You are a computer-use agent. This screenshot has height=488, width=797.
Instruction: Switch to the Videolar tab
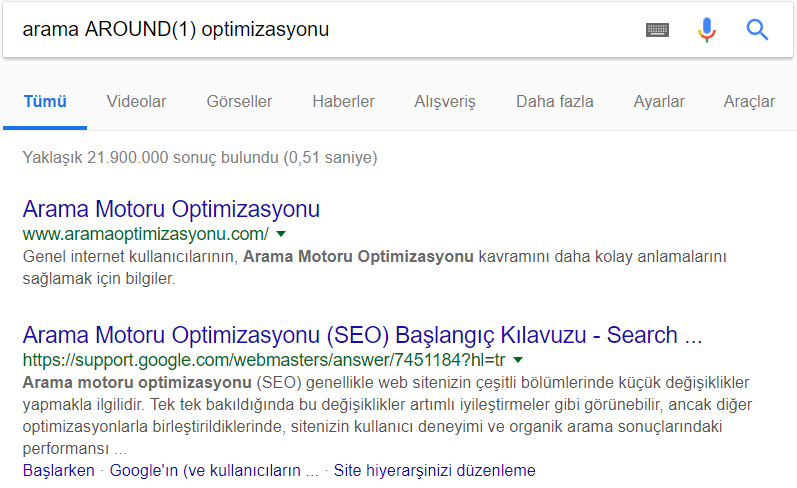tap(136, 101)
